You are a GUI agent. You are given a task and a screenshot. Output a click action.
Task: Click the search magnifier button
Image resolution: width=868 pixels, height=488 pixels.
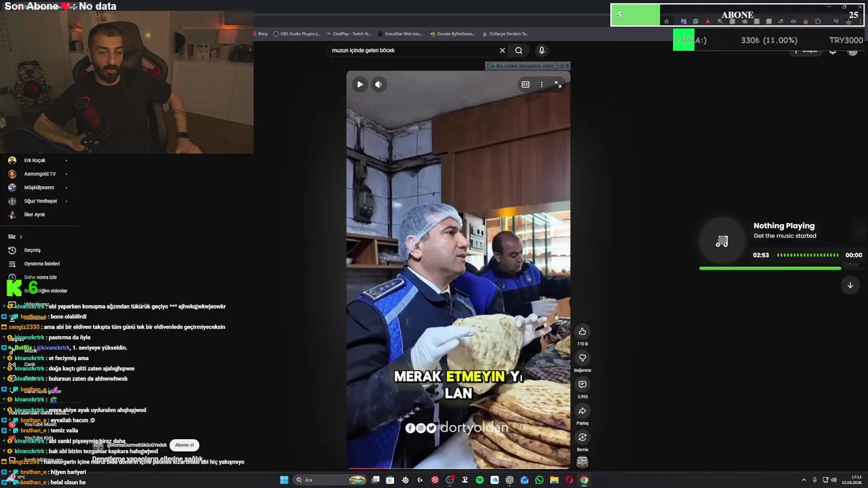519,50
